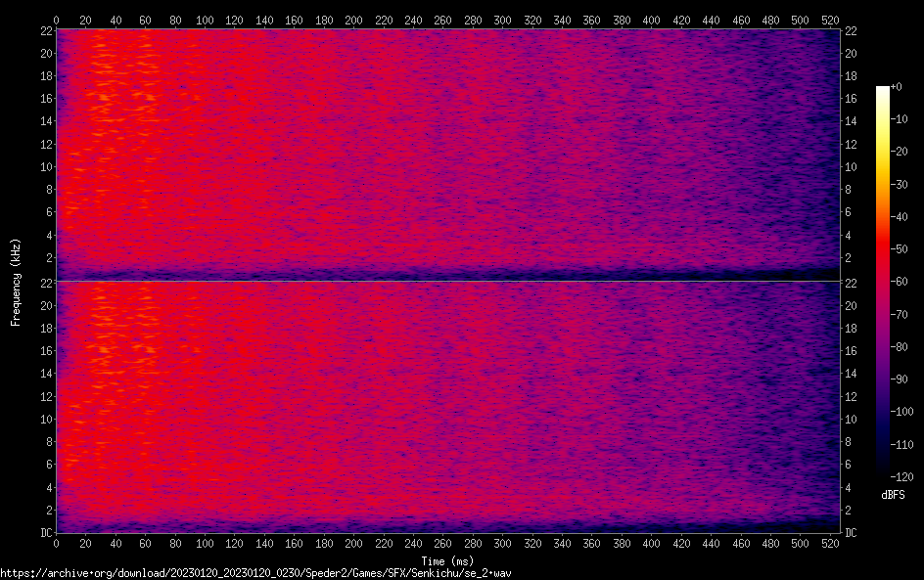
Task: Click the DC label at the bottom-right corner
Action: (x=853, y=533)
